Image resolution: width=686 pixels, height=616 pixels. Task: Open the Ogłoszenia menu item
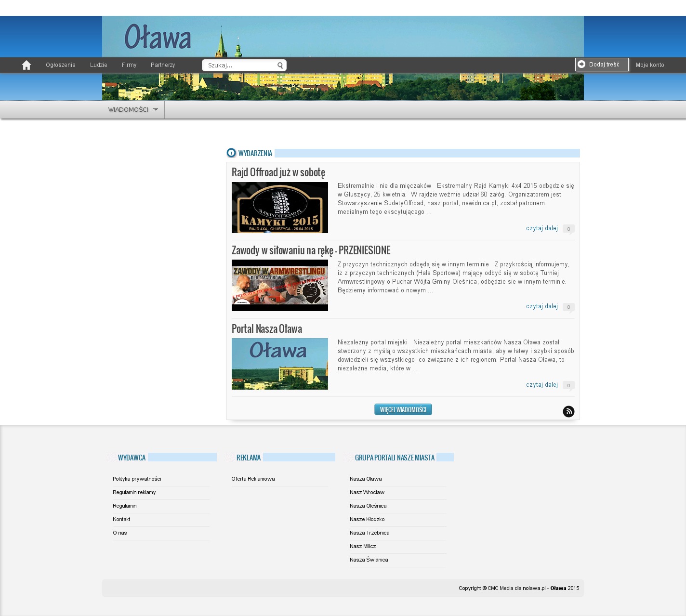click(x=61, y=65)
